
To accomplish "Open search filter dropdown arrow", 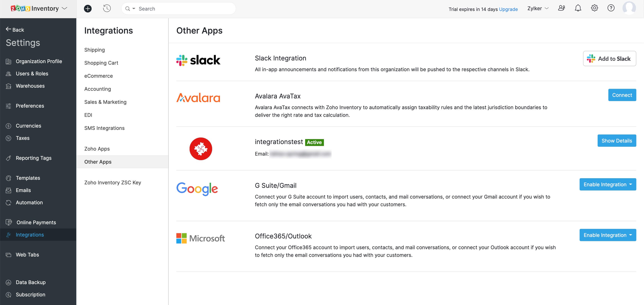I will [134, 9].
